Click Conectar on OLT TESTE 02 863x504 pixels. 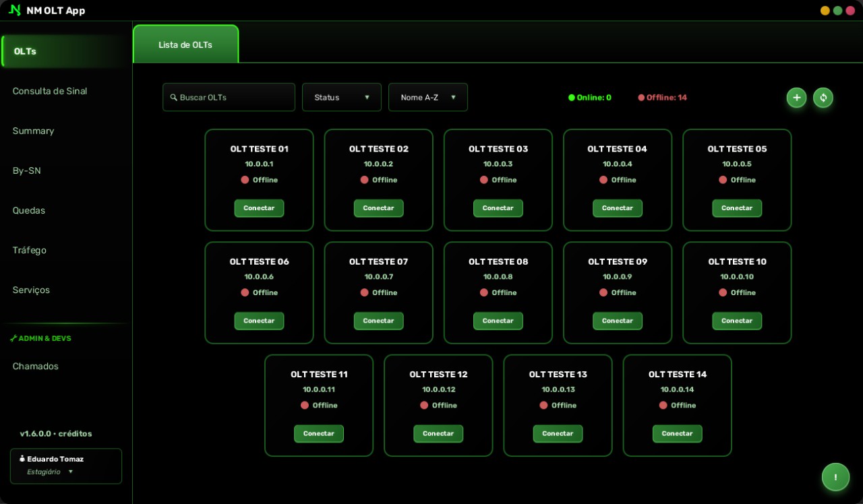[378, 208]
